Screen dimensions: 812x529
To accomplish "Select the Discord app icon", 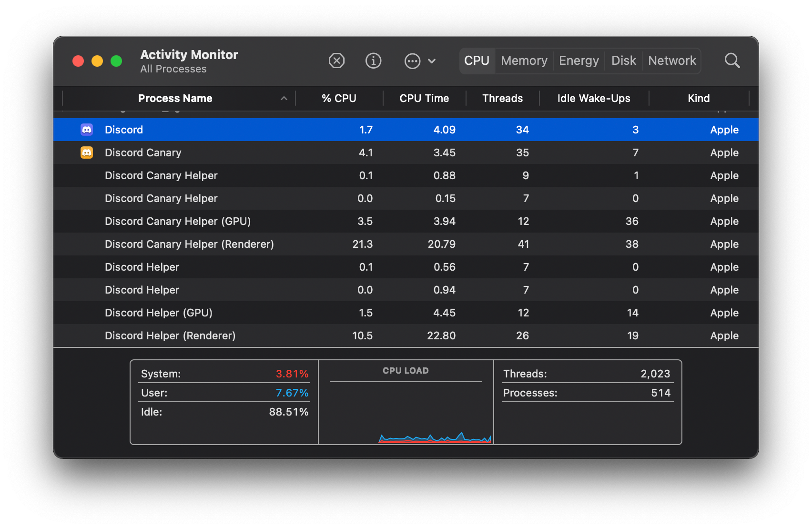I will (x=87, y=130).
